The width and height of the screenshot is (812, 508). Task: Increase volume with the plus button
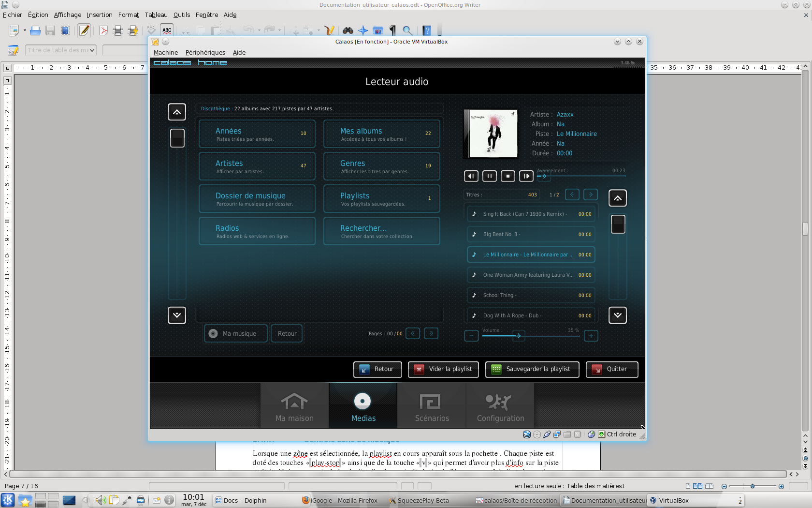(x=591, y=336)
